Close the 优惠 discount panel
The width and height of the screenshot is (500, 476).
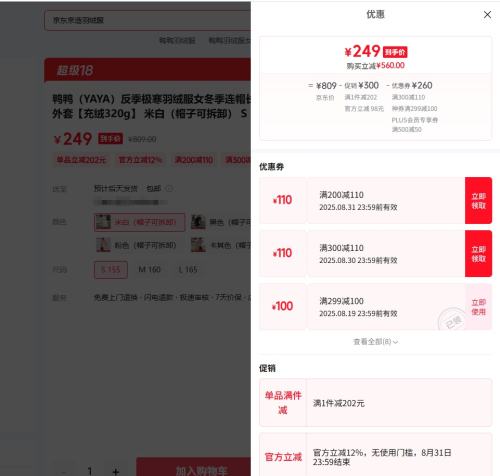tap(487, 15)
